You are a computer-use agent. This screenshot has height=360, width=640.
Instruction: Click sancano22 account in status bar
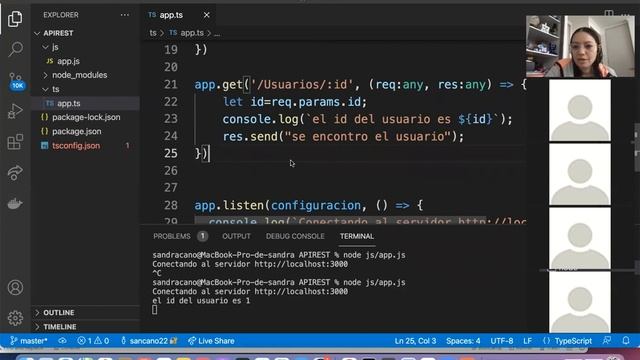coord(149,341)
